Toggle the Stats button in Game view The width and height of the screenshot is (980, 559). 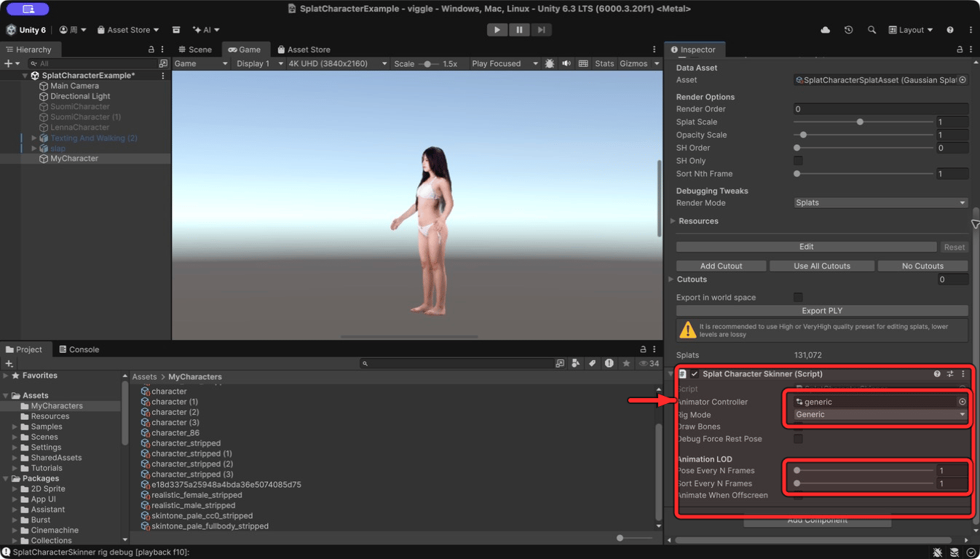(x=604, y=63)
